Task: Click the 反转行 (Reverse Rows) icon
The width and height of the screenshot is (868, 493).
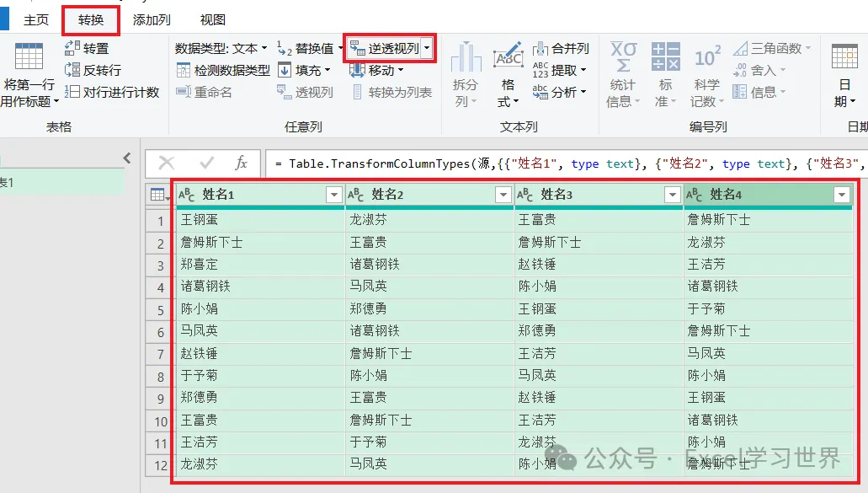Action: [x=72, y=70]
